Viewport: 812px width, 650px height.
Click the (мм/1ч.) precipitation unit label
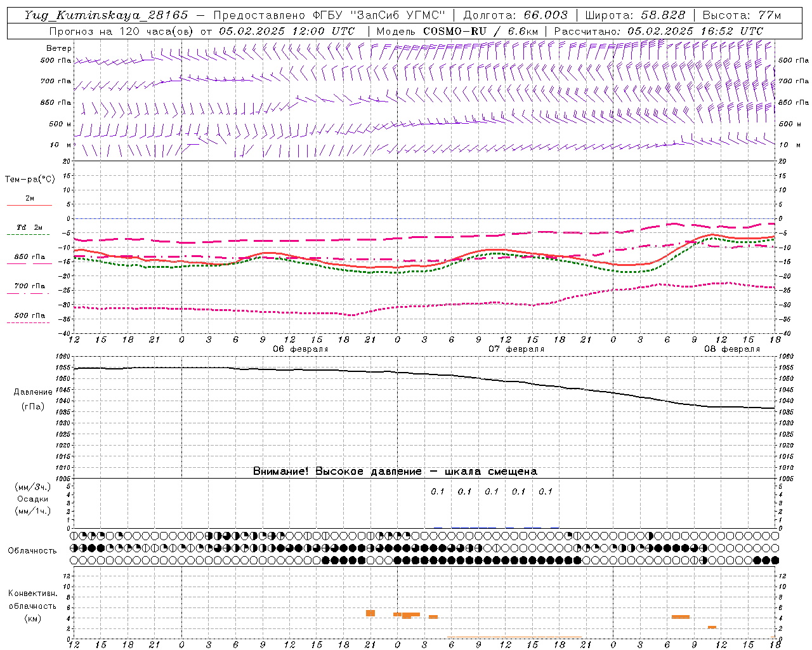[33, 511]
